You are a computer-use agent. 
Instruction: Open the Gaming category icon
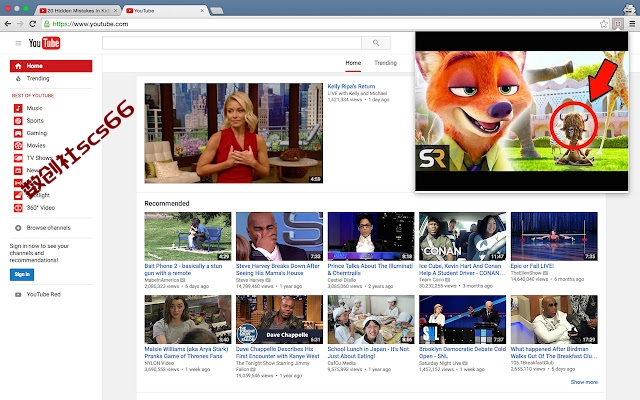coord(18,133)
